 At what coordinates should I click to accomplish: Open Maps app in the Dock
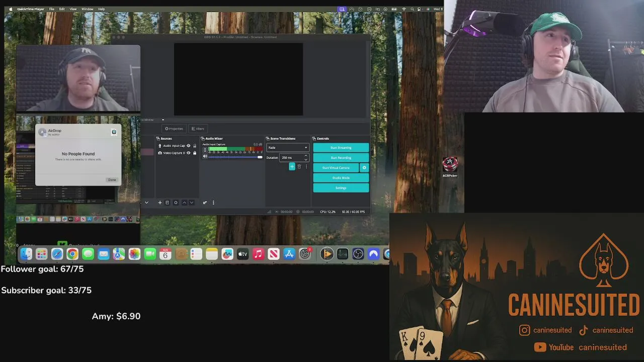[119, 254]
